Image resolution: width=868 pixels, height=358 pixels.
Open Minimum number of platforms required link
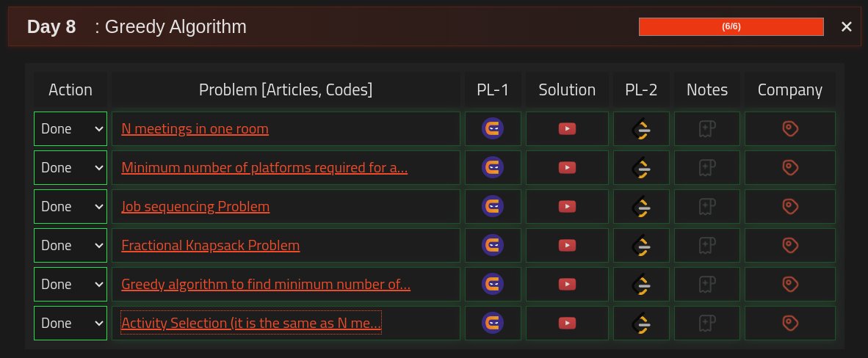[x=264, y=167]
